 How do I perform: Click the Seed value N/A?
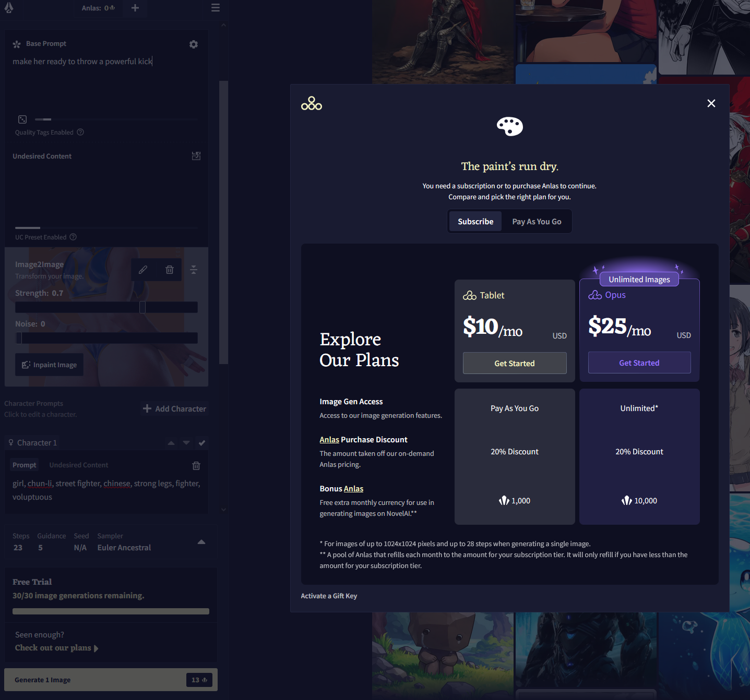point(80,548)
